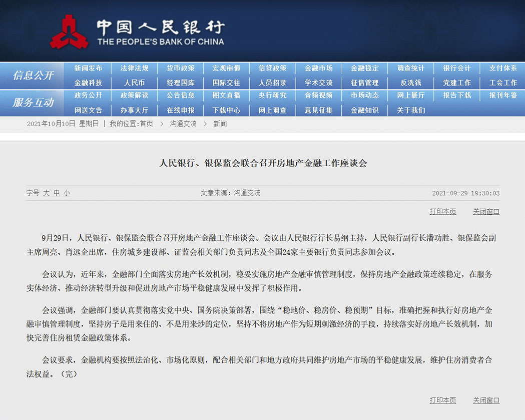525x420 pixels.
Task: Open 下载中心 in navigation
Action: click(x=226, y=110)
